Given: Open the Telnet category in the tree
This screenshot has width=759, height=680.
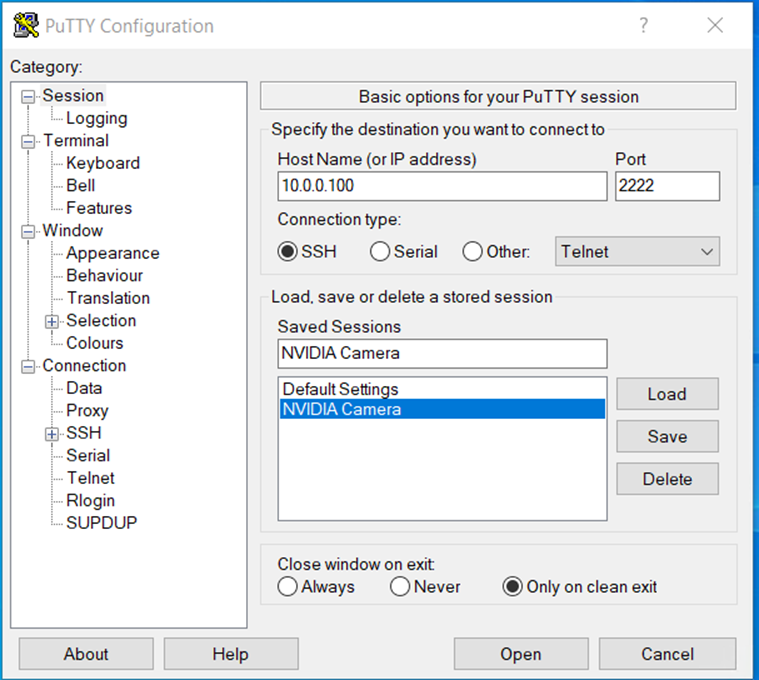Looking at the screenshot, I should [91, 478].
